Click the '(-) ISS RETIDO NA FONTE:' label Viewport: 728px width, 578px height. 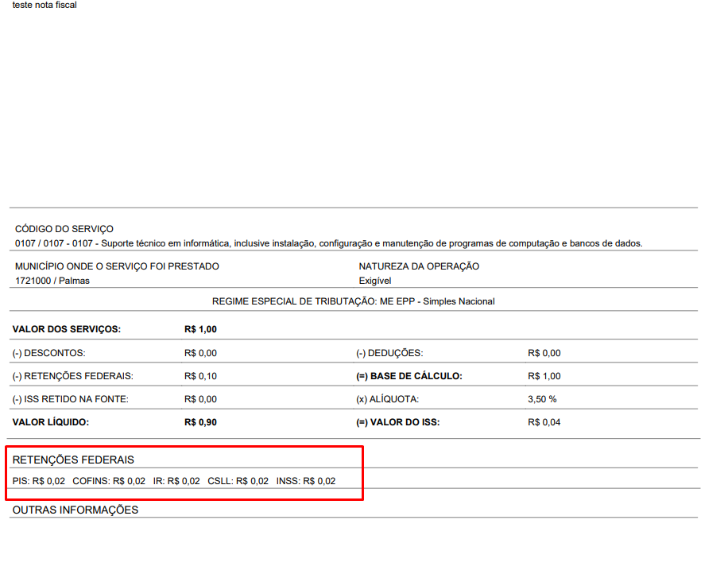[x=70, y=399]
